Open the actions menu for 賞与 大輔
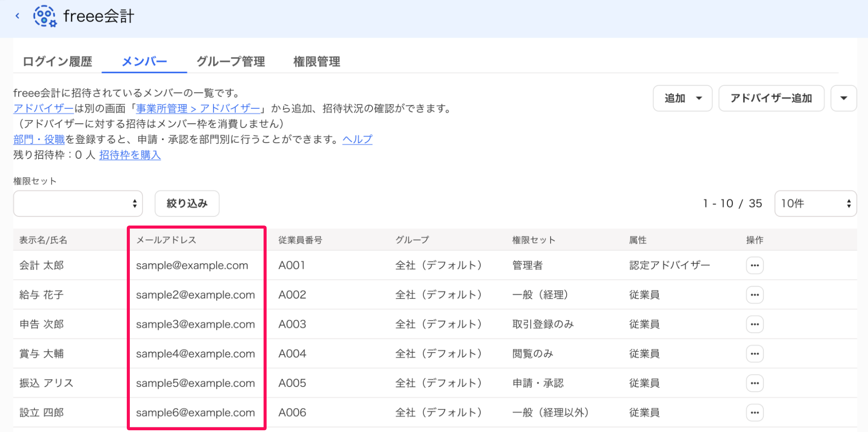The height and width of the screenshot is (432, 868). coord(755,354)
